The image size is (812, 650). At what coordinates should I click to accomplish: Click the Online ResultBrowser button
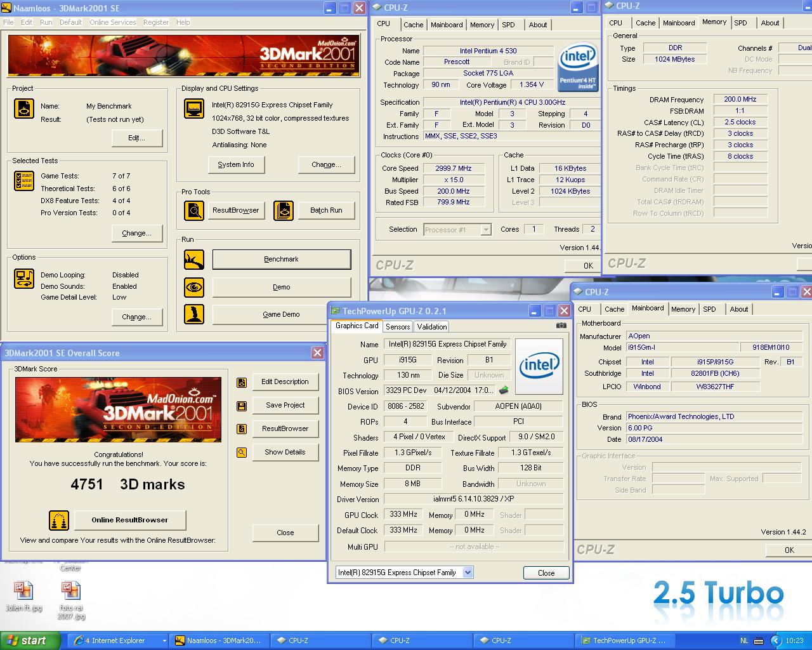click(130, 520)
